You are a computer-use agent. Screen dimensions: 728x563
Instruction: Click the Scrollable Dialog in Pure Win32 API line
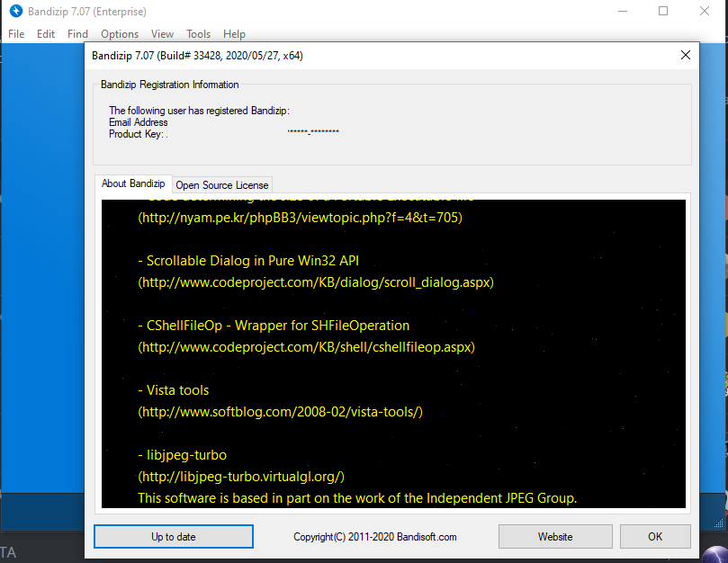[248, 261]
